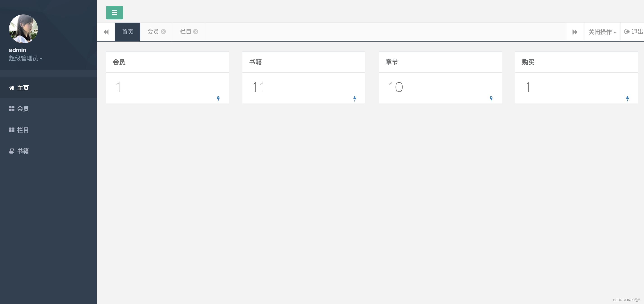Close the 会员 tab
Screen dimensions: 644x304
click(x=163, y=32)
